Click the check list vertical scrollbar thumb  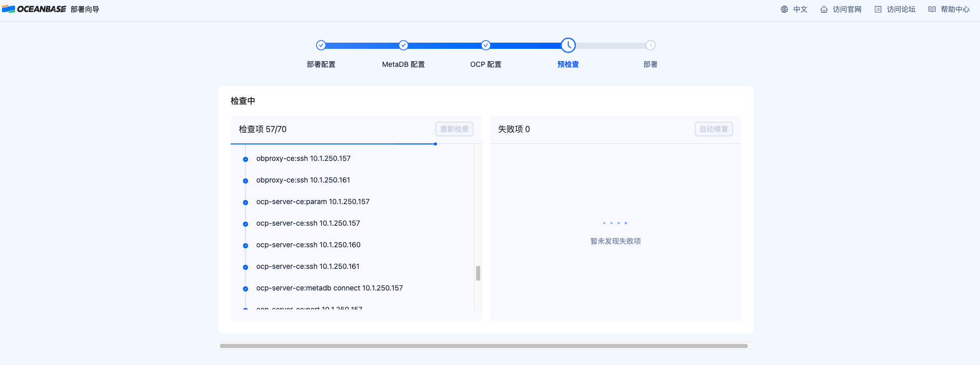pyautogui.click(x=478, y=273)
